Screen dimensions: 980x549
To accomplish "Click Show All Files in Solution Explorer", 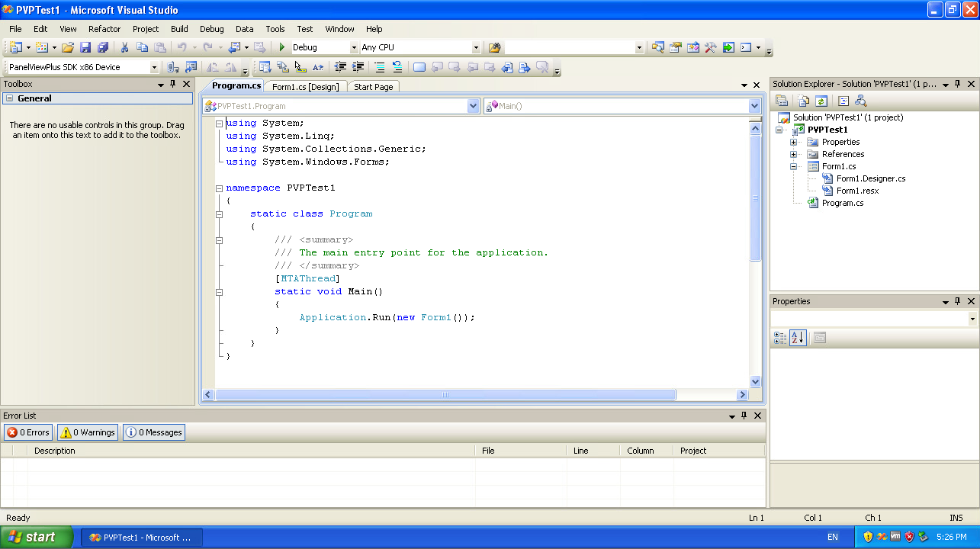I will click(804, 101).
